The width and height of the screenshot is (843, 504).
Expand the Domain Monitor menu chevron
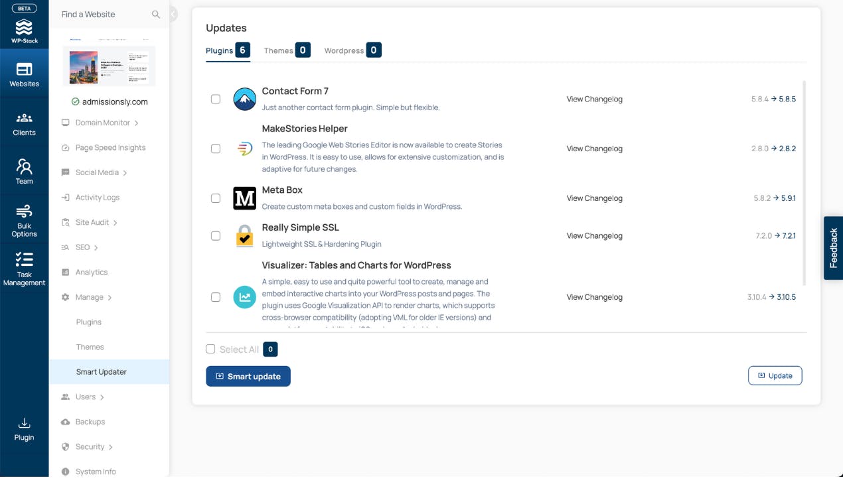tap(137, 123)
